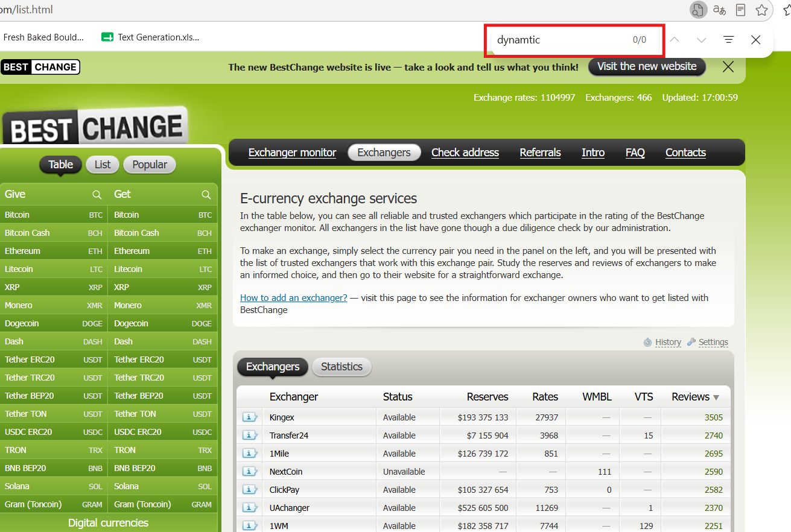
Task: Click search icon in Get column
Action: click(206, 195)
